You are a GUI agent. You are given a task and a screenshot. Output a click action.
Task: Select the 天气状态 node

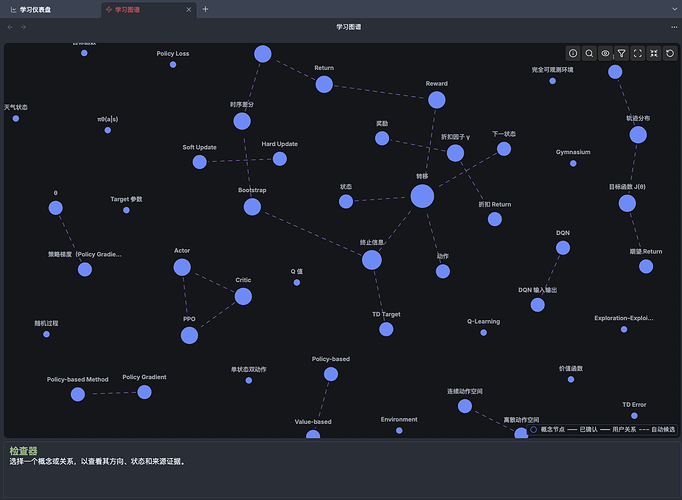pos(16,118)
